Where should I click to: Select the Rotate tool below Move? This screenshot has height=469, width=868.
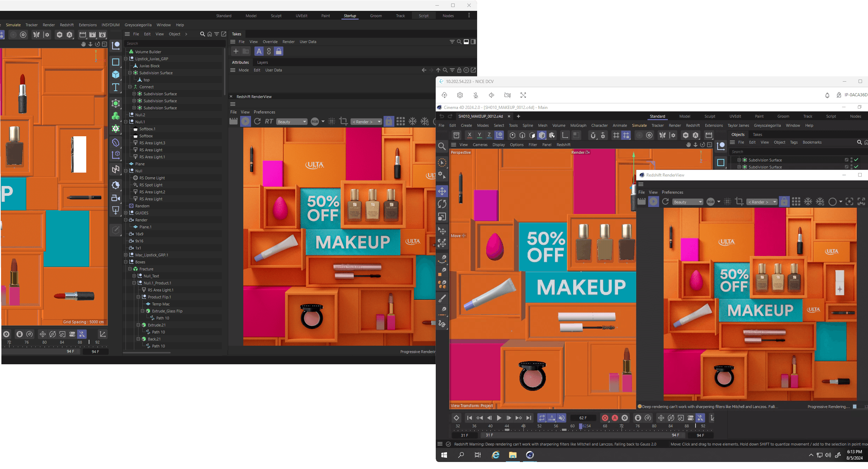(x=442, y=204)
